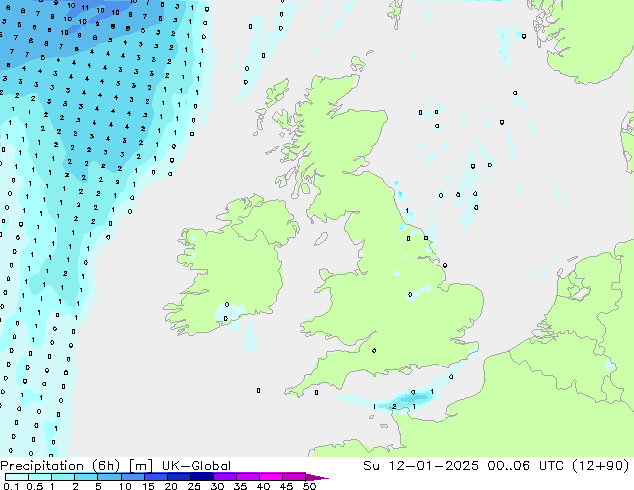Click the "35" legend value

240,486
